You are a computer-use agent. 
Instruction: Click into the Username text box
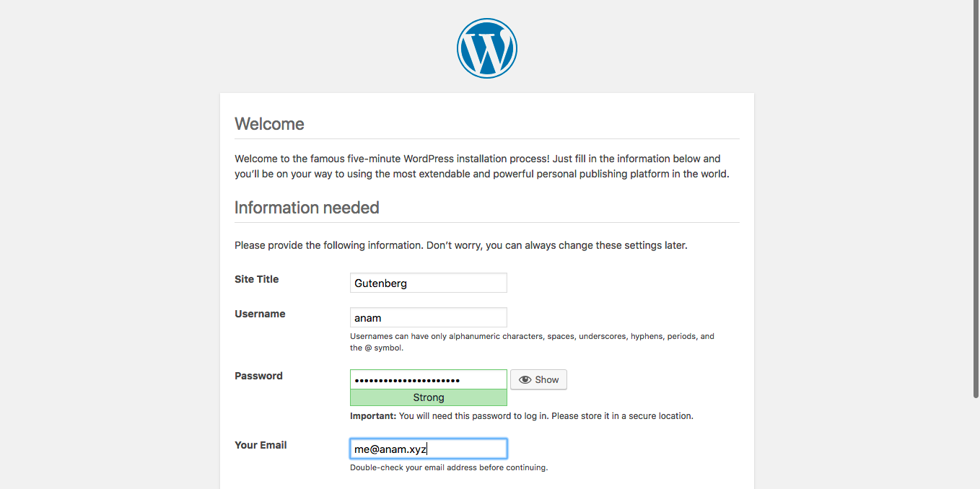click(428, 318)
